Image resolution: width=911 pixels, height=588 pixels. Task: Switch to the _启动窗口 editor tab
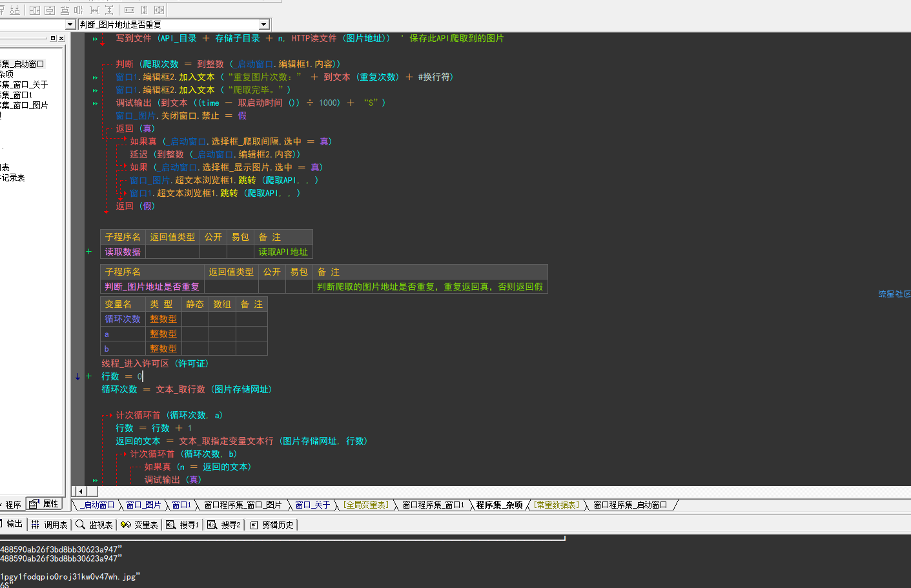tap(97, 505)
